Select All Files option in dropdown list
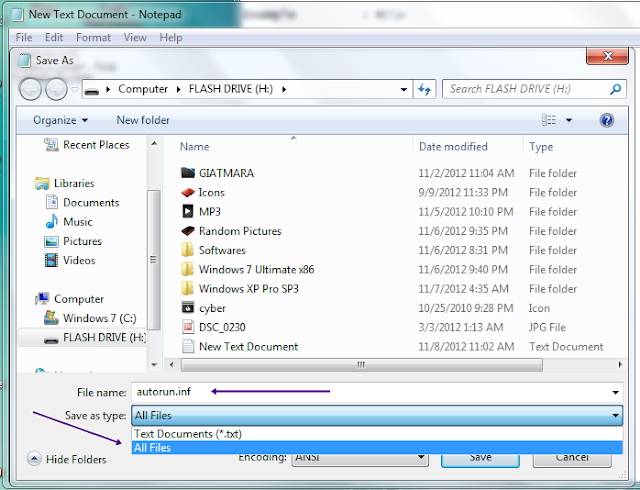Viewport: 640px width, 490px height. (x=377, y=448)
